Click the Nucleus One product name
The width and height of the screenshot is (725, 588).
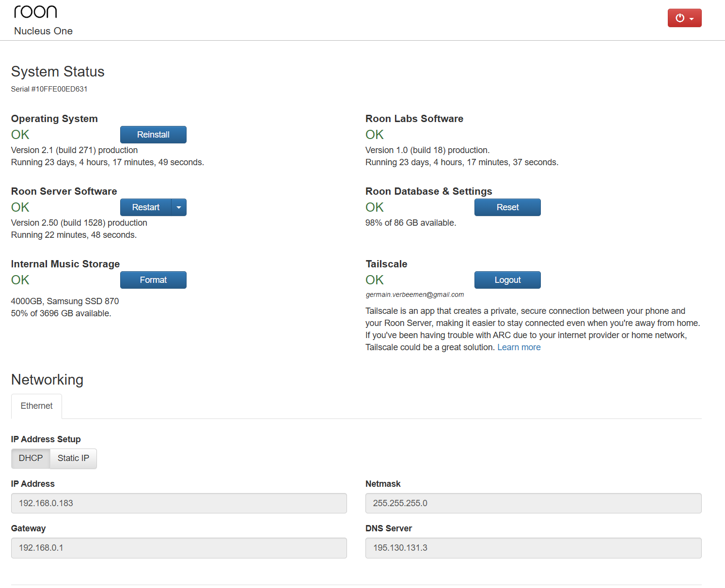click(43, 31)
